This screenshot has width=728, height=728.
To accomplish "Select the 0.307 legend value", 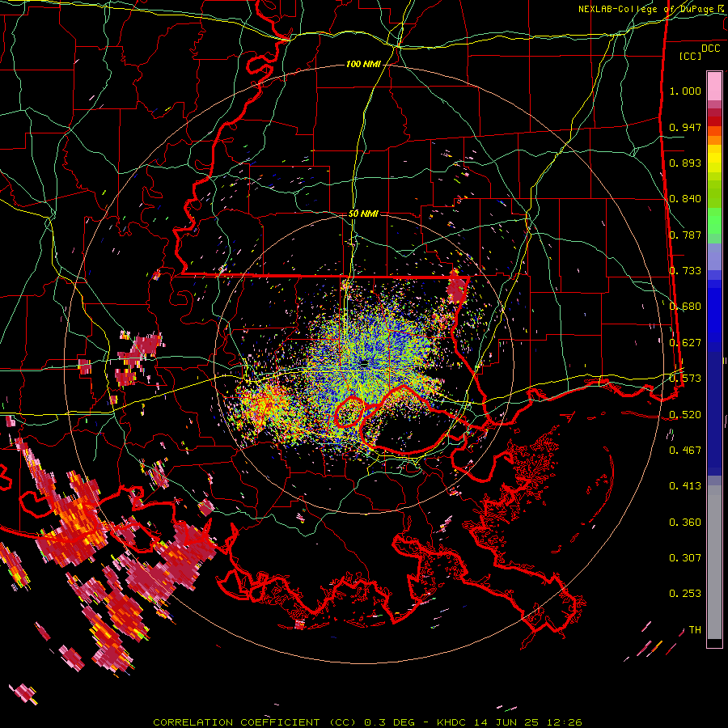I will [685, 558].
